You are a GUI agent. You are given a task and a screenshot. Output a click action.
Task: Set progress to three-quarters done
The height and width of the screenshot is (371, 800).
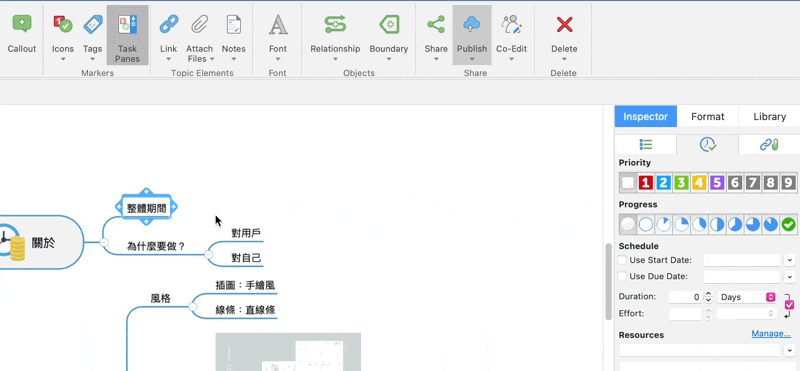coord(753,224)
